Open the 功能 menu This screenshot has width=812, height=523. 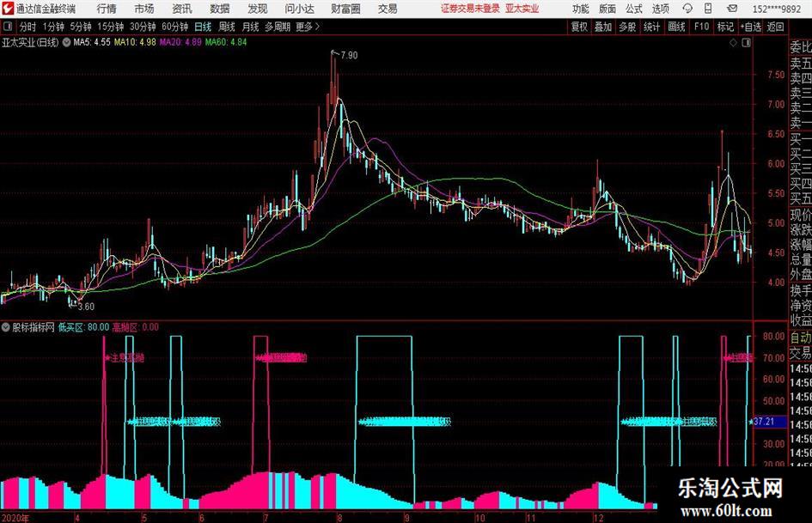click(x=581, y=9)
